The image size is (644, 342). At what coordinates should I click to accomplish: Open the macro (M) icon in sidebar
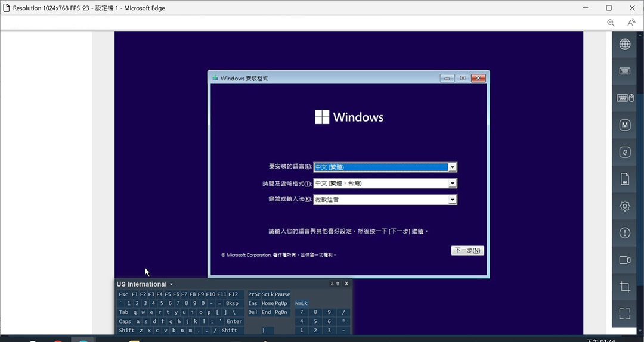click(x=625, y=125)
